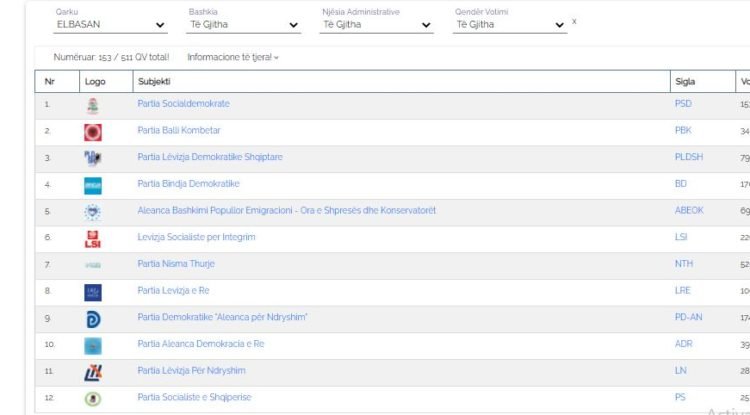The width and height of the screenshot is (750, 415).
Task: Click the Aleanca Demokracia e Re logo
Action: click(x=93, y=345)
